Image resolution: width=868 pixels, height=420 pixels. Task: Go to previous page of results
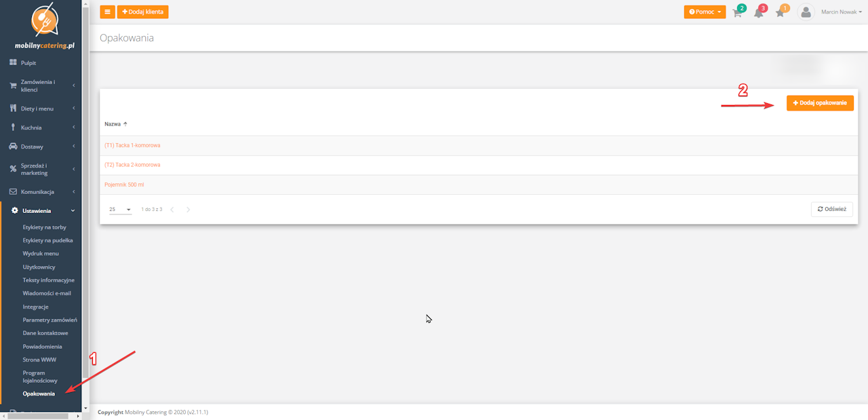[172, 210]
